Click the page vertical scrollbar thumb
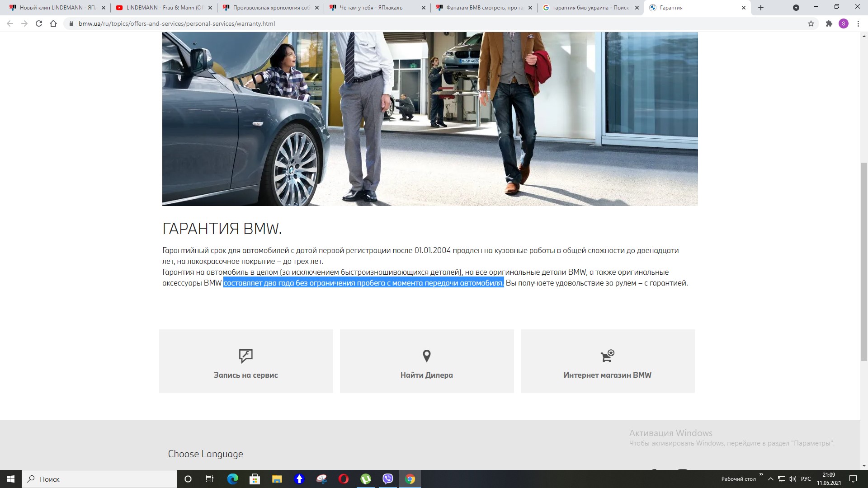Screen dimensions: 868x488 tap(864, 262)
